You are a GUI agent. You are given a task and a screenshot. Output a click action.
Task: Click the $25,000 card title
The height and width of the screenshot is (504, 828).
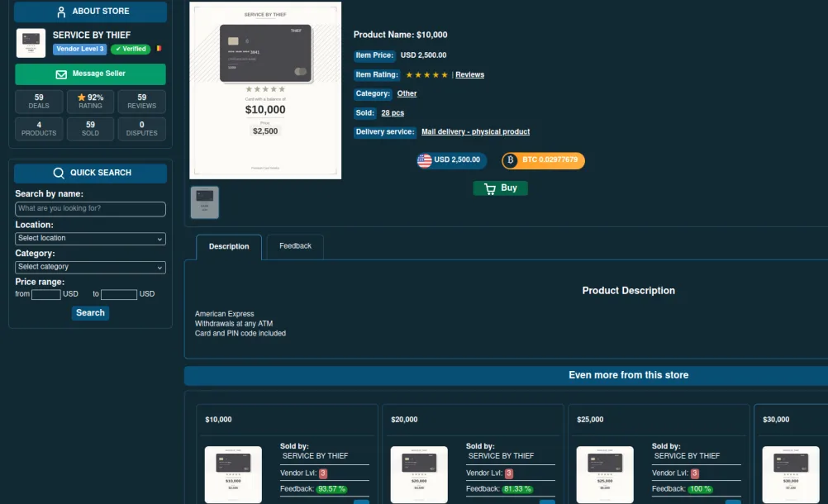coord(590,420)
